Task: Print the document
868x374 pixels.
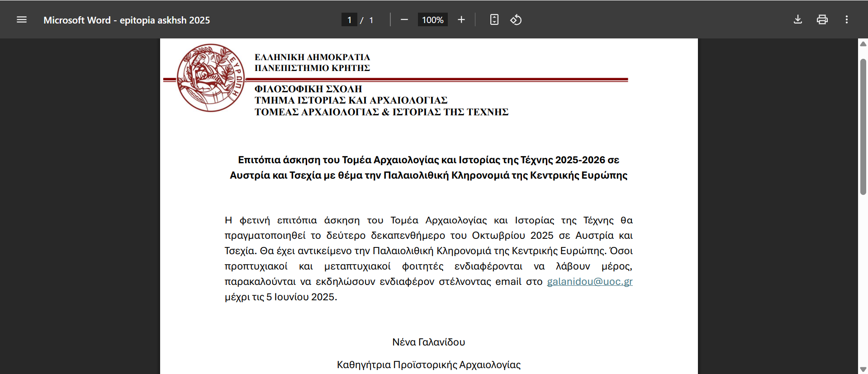Action: tap(822, 19)
